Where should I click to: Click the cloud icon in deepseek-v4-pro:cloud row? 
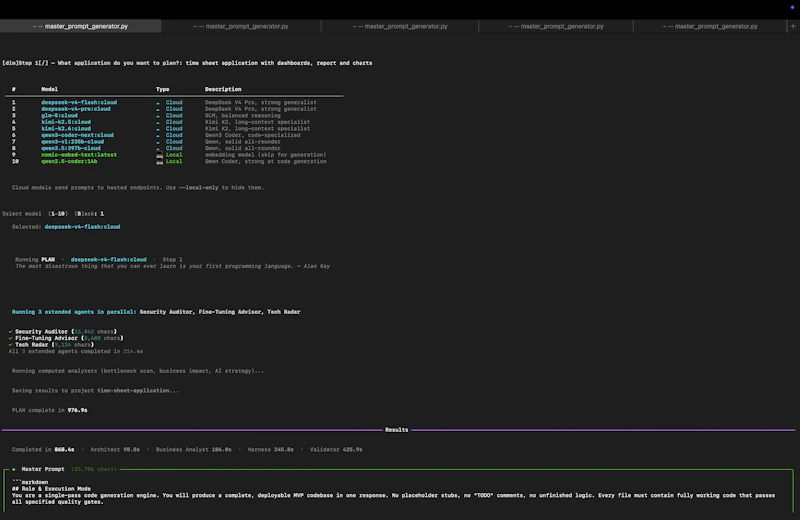coord(158,109)
